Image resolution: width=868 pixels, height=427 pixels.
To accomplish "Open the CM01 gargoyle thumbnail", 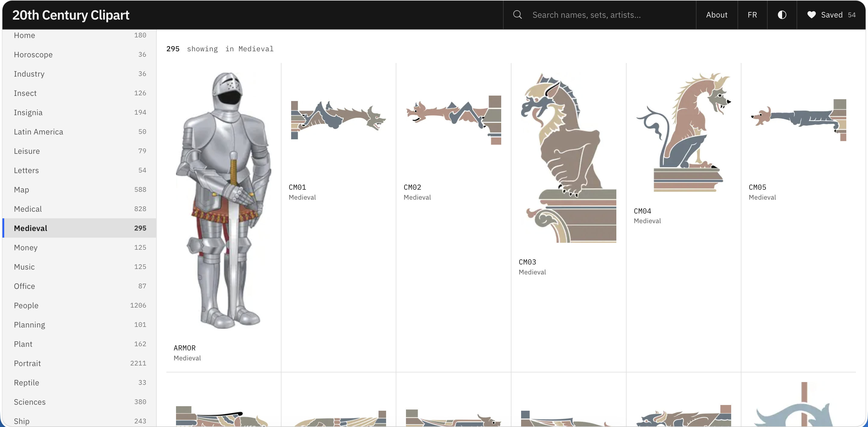I will click(x=338, y=120).
